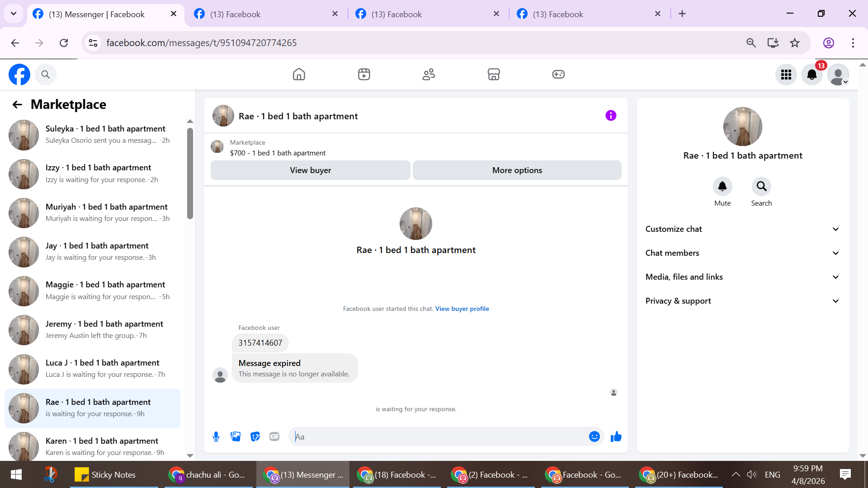Viewport: 868px width, 488px height.
Task: Click the View buyer button
Action: pyautogui.click(x=310, y=170)
